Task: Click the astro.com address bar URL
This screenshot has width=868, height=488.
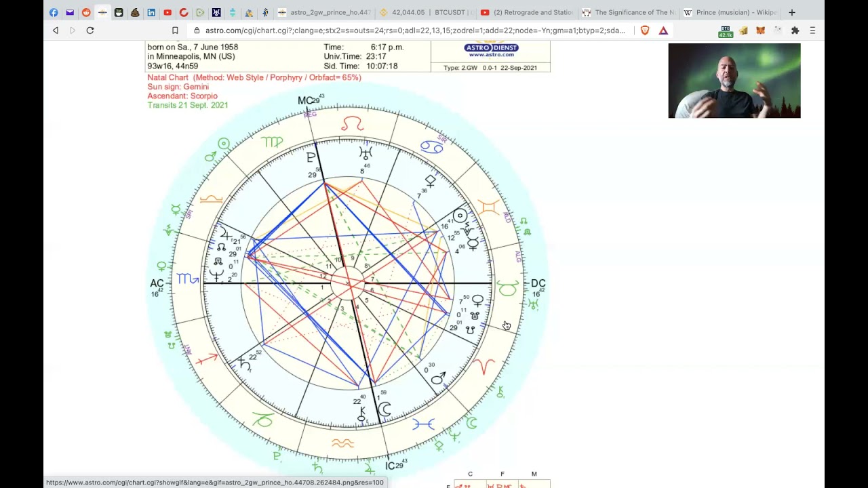Action: [x=415, y=30]
